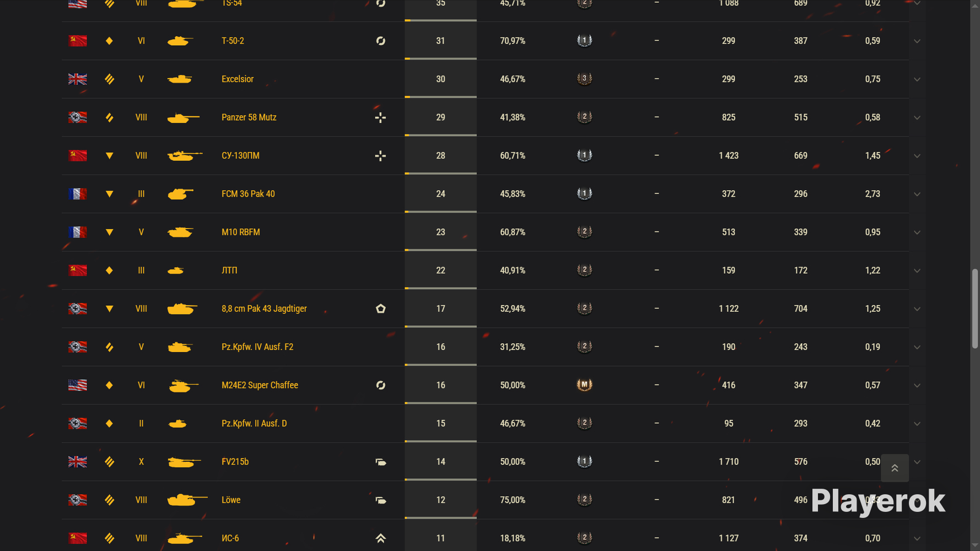Click the tank silhouette icon of FV215b

184,462
